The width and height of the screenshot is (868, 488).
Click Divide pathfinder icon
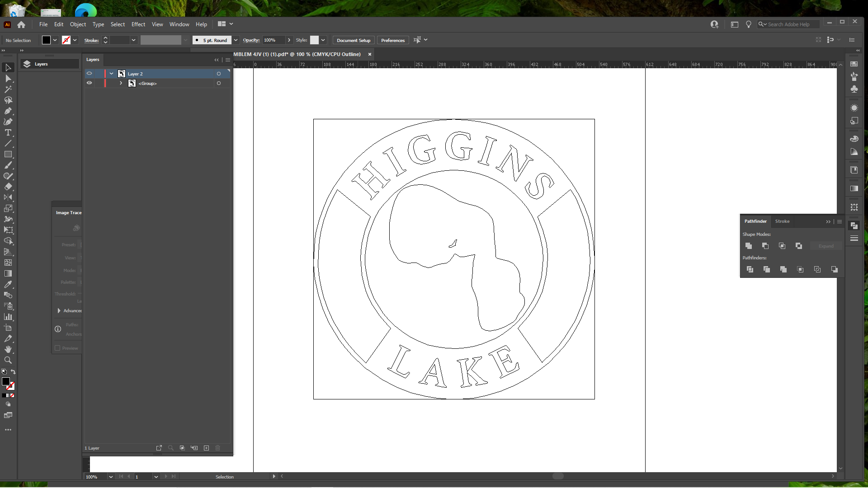[x=750, y=269]
